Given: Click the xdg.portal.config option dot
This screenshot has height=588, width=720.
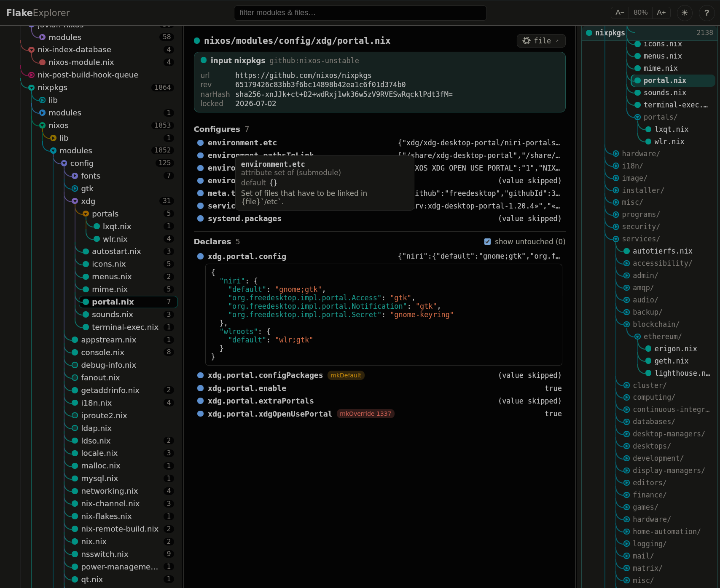Looking at the screenshot, I should click(201, 257).
